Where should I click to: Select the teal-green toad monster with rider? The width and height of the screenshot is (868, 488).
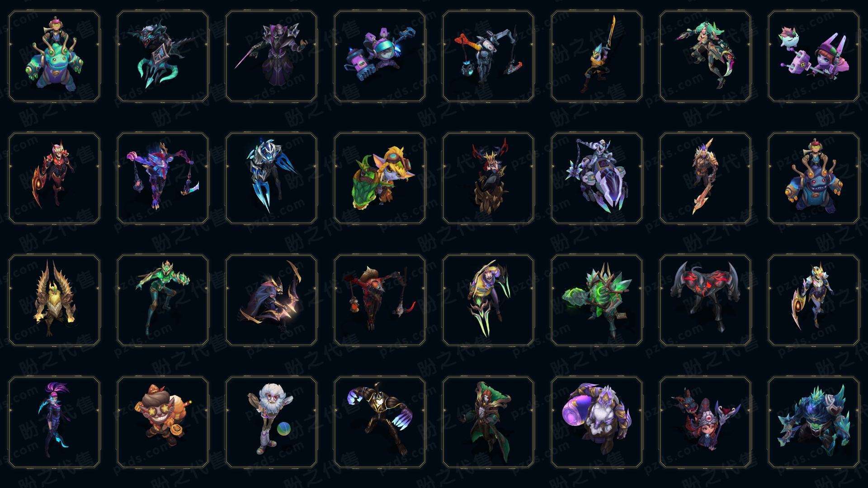(54, 56)
